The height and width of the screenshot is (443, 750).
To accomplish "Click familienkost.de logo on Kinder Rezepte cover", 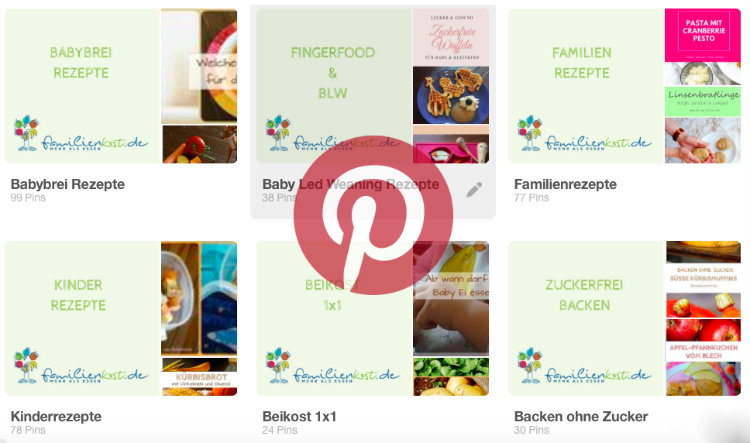I will (80, 366).
